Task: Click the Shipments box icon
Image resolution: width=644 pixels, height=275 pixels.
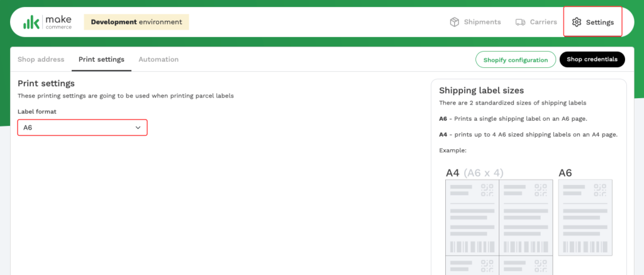Action: pyautogui.click(x=454, y=22)
